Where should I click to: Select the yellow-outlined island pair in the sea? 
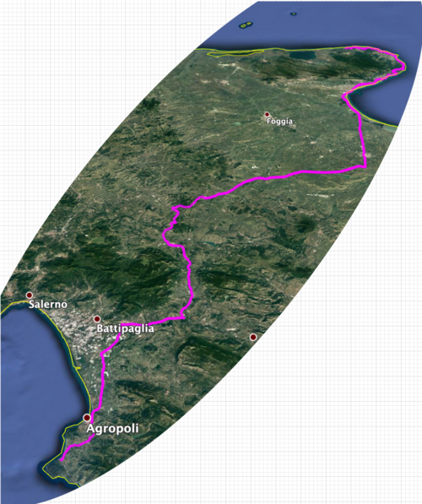pos(246,24)
